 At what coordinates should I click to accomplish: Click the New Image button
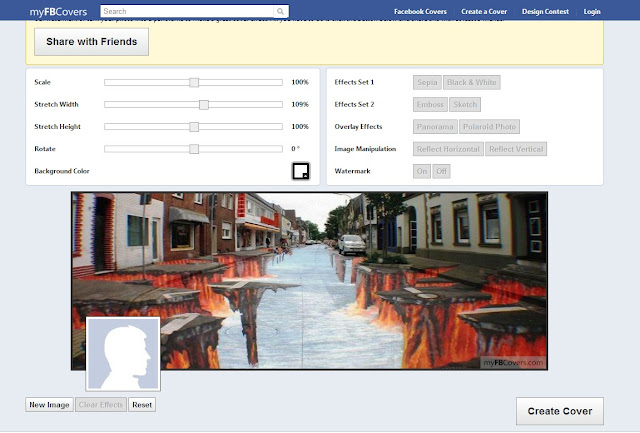pos(49,405)
